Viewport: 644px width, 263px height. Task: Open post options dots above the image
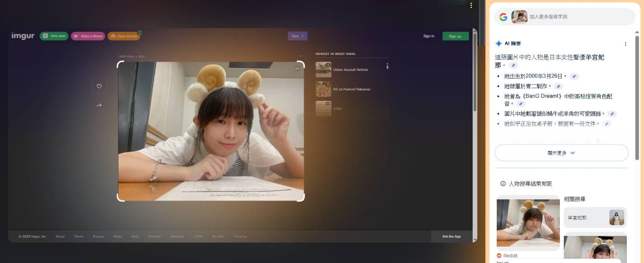click(301, 56)
